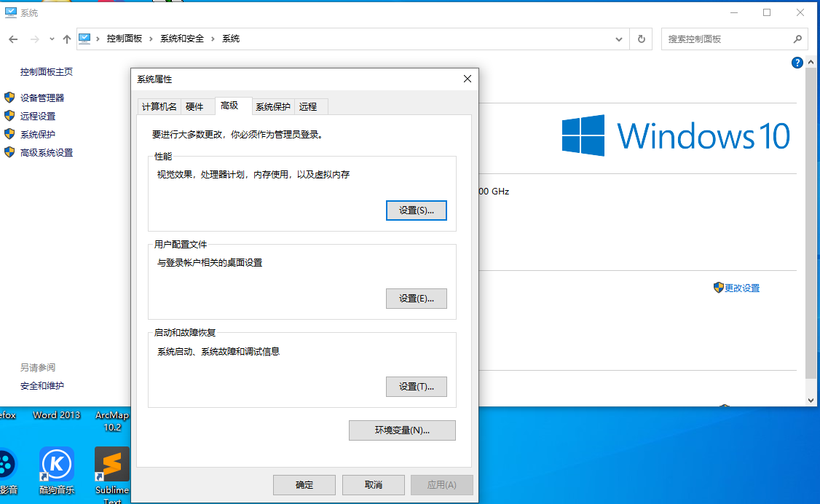This screenshot has height=504, width=820.
Task: Open 安全和维护 link
Action: coord(42,386)
